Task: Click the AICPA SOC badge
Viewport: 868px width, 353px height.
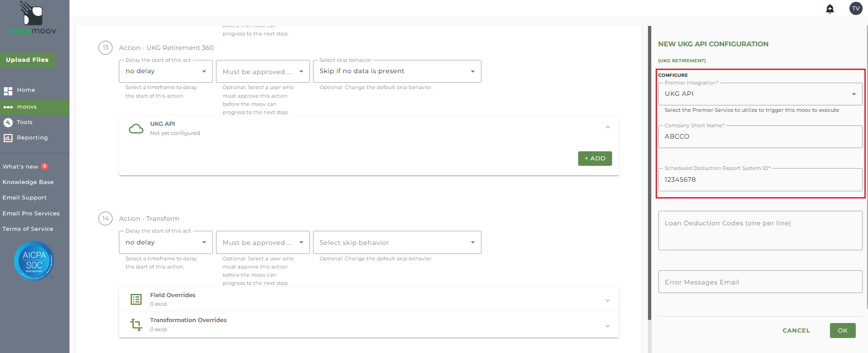Action: point(34,261)
